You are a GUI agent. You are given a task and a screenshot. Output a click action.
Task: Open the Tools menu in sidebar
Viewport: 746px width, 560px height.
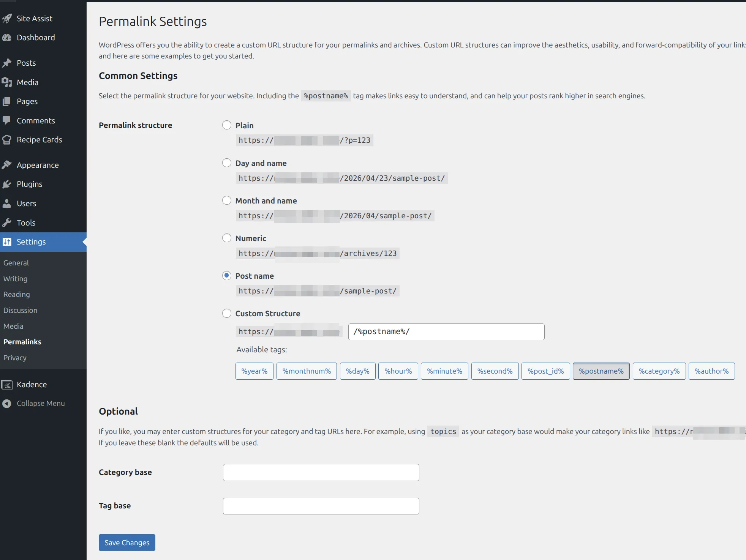26,223
